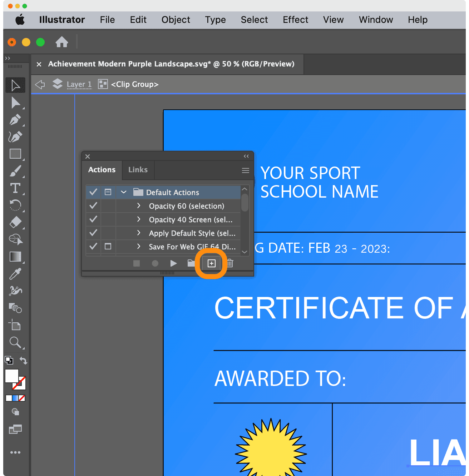Select the Zoom tool magnifier
The image size is (469, 476).
pos(15,342)
